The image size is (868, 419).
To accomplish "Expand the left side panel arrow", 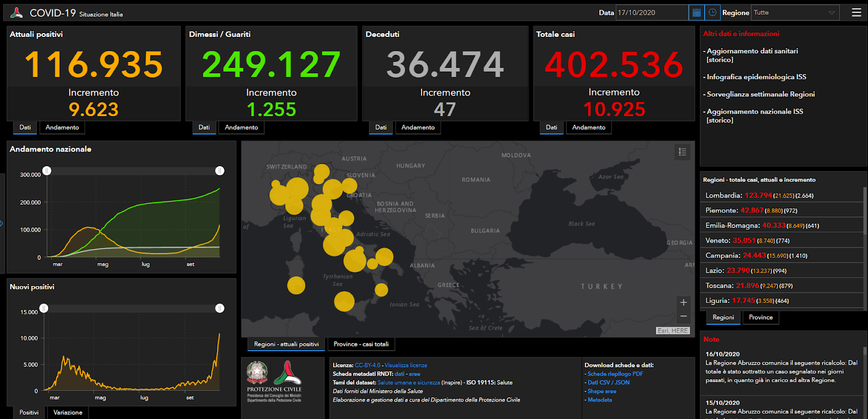I will (2, 223).
